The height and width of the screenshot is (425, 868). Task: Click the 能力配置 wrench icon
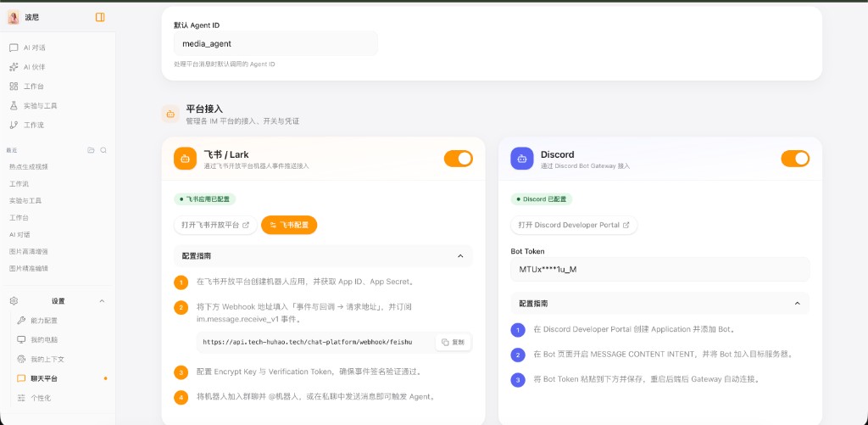[21, 321]
